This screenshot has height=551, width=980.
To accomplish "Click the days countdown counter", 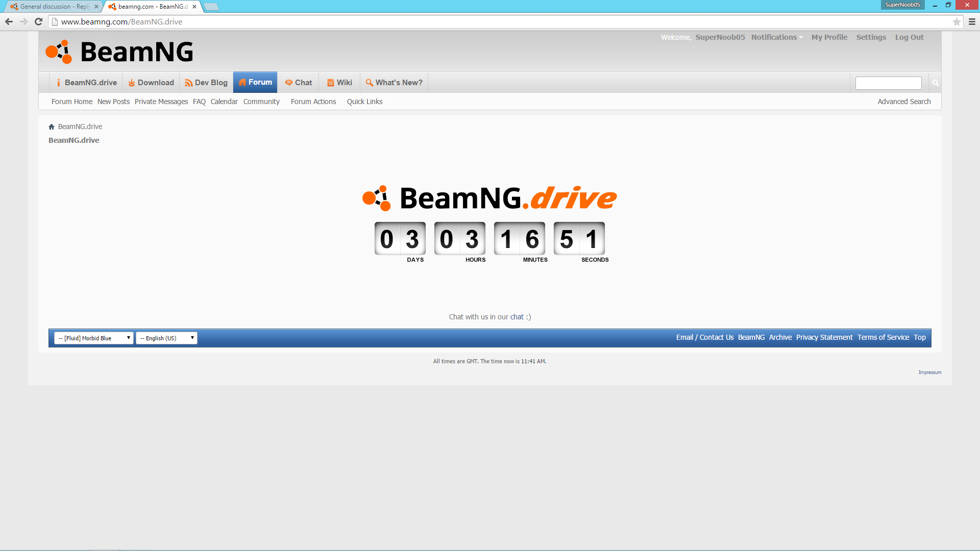I will click(x=400, y=238).
